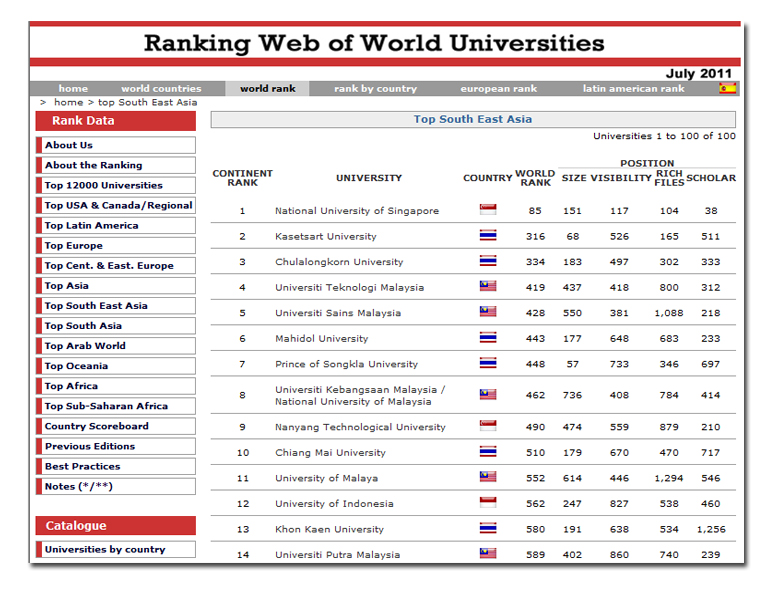Screen dimensions: 777x593
Task: Click the WORLD RANK column header
Action: coord(535,178)
